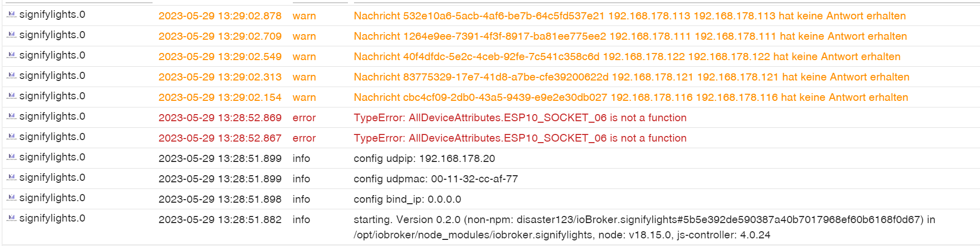Click signifylights icon in 13:29:02.549 warn row

tap(11, 56)
